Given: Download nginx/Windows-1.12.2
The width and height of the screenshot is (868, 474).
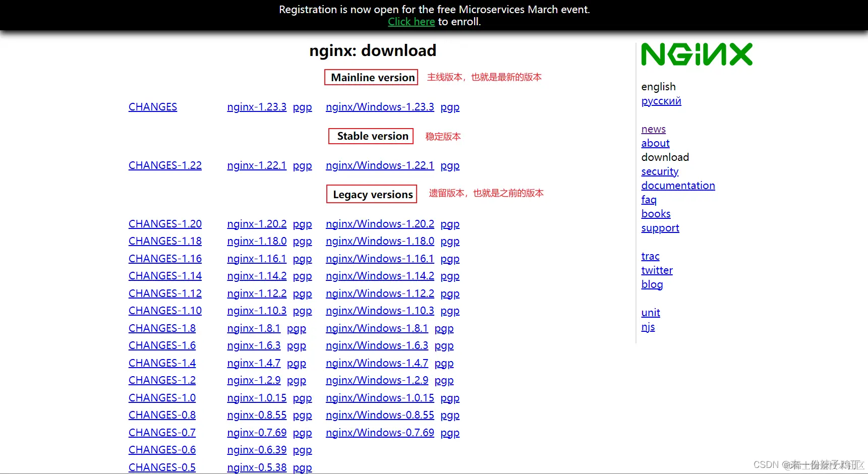Looking at the screenshot, I should (x=380, y=293).
